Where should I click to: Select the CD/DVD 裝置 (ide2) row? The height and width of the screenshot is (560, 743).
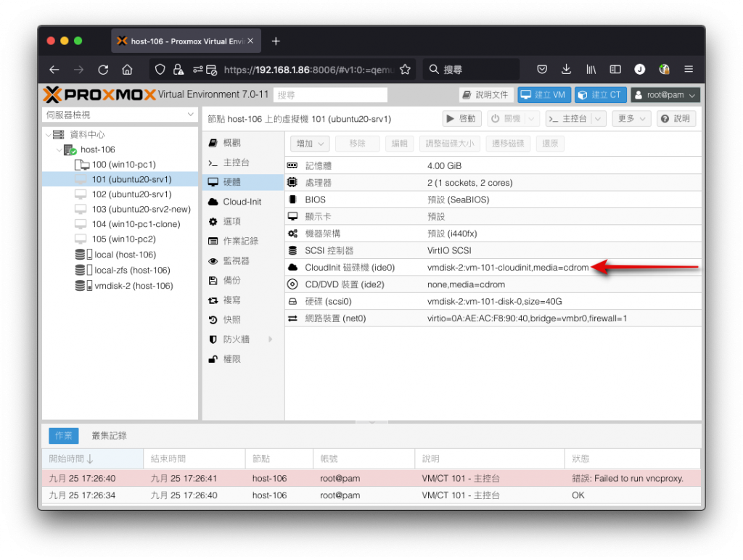[493, 285]
